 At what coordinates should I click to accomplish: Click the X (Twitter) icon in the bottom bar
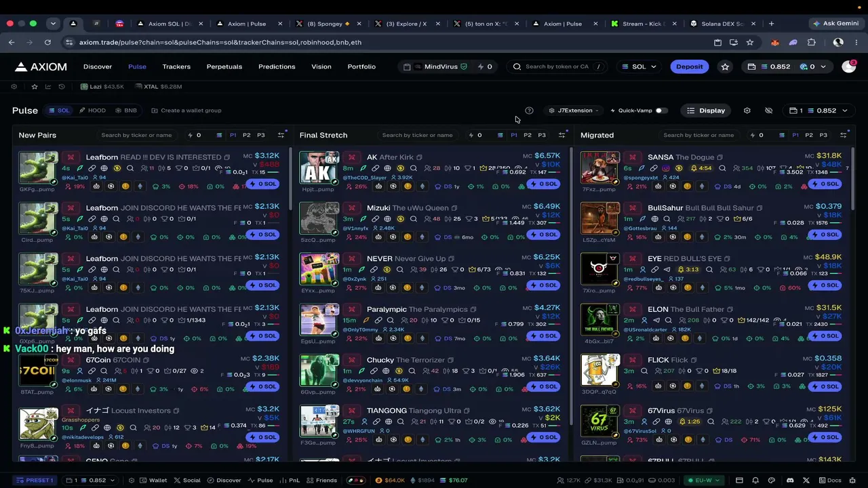point(806,481)
